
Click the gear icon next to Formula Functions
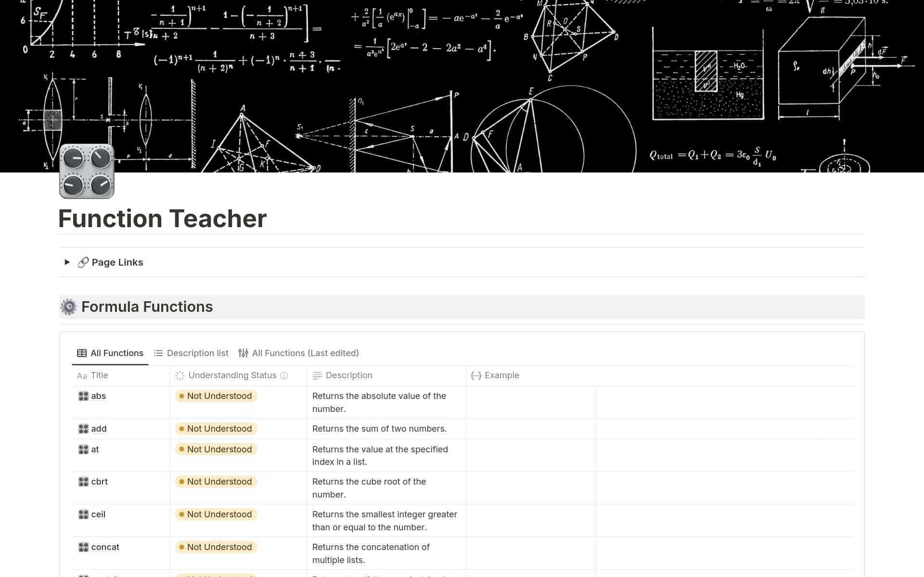(68, 307)
